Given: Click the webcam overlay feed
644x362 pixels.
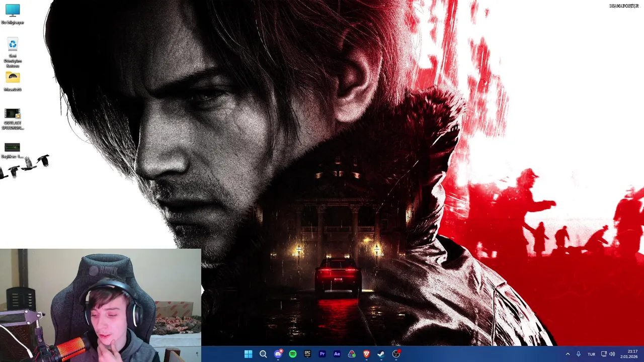Looking at the screenshot, I should tap(101, 305).
